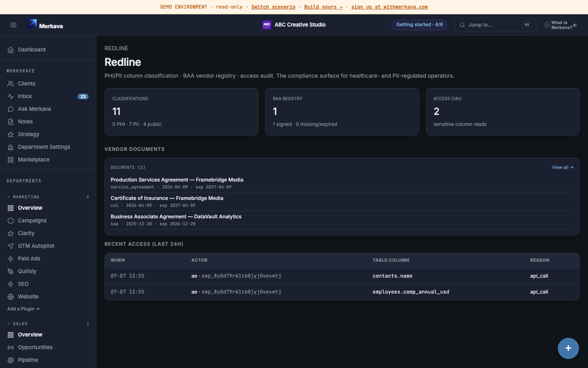Screen dimensions: 588x368
Task: Open Business Associate Agreement — DataVault Analytics
Action: pos(176,217)
